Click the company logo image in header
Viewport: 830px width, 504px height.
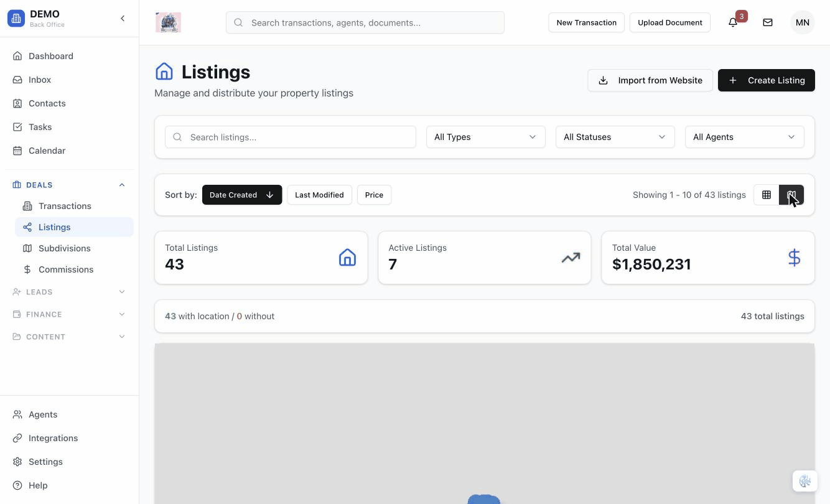point(168,22)
